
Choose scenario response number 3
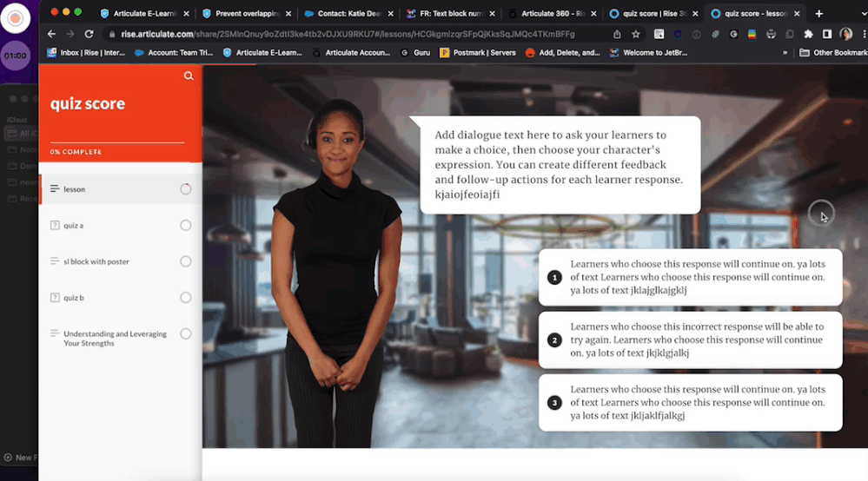pyautogui.click(x=690, y=403)
